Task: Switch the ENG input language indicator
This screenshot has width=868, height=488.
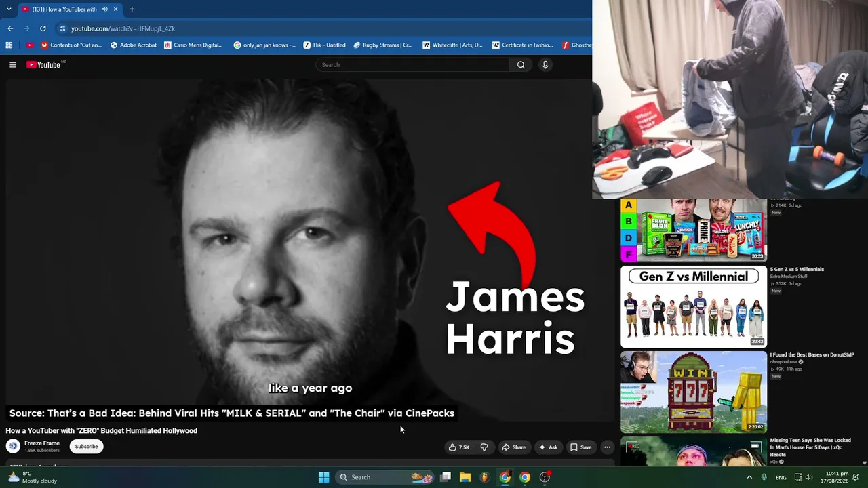Action: 781,477
